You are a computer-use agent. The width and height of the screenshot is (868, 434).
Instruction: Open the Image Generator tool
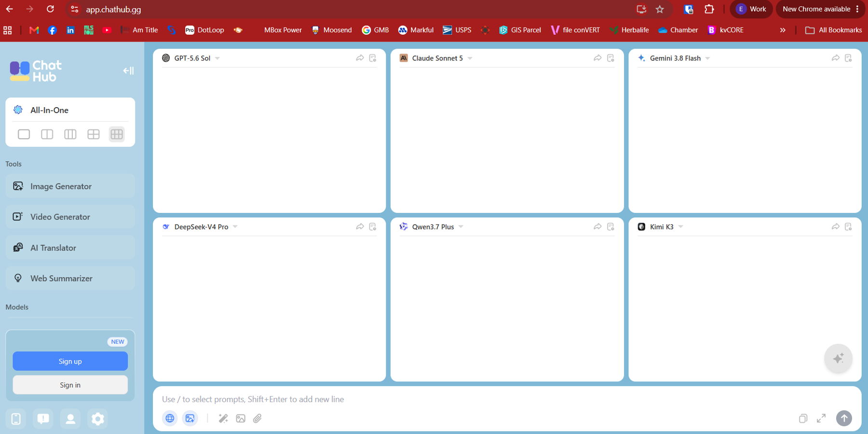[70, 186]
